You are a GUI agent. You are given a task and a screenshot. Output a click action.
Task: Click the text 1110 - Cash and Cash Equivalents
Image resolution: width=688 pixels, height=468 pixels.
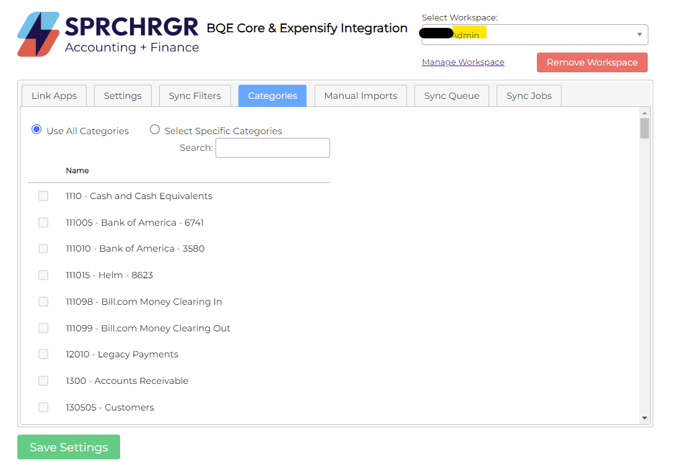click(139, 196)
